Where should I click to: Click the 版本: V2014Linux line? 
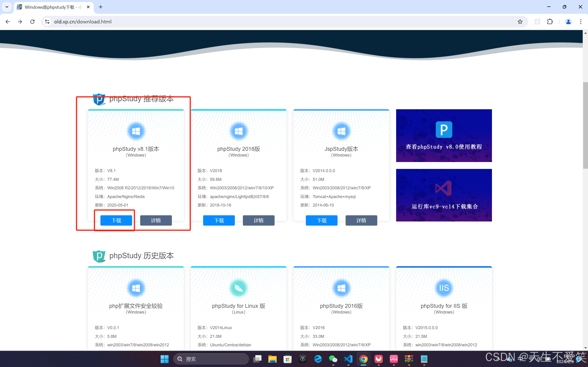click(215, 328)
